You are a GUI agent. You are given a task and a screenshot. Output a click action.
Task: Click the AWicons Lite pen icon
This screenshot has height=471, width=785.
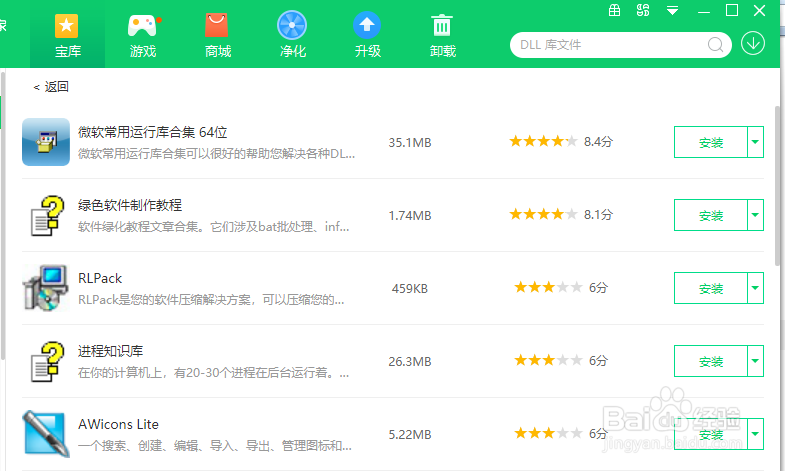tap(46, 433)
